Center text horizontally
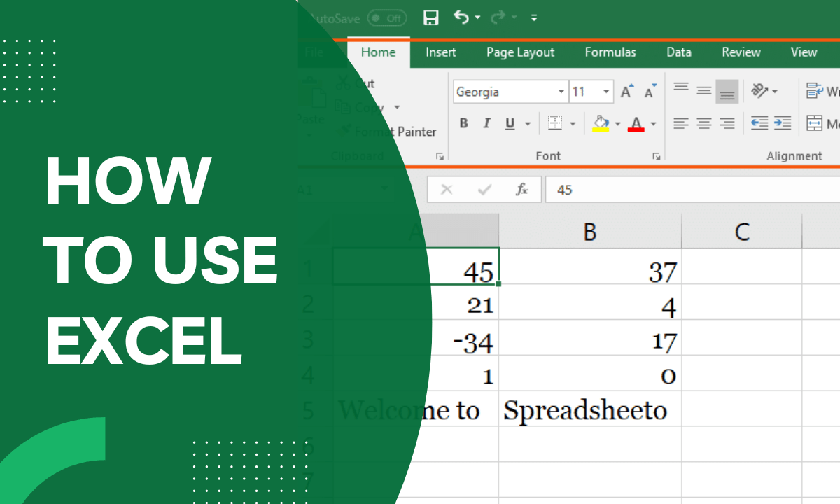This screenshot has width=840, height=504. (704, 123)
